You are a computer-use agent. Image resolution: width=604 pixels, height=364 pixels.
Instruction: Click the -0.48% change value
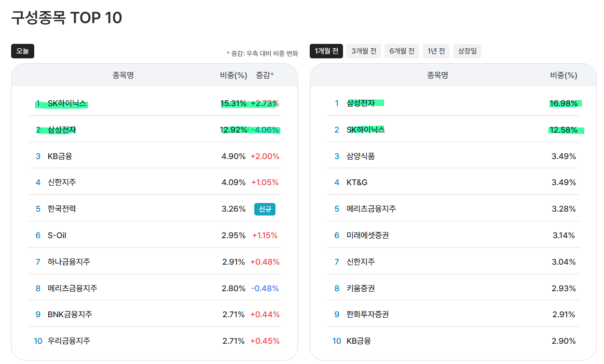point(265,288)
